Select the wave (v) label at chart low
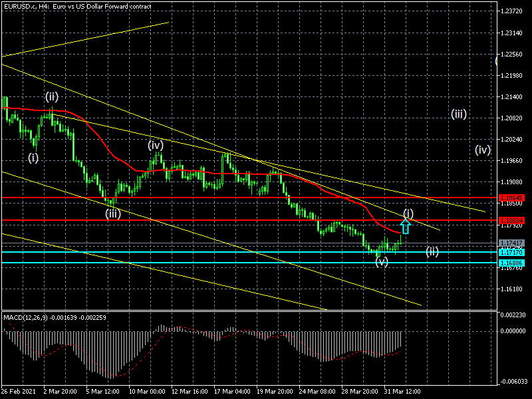 pyautogui.click(x=381, y=262)
